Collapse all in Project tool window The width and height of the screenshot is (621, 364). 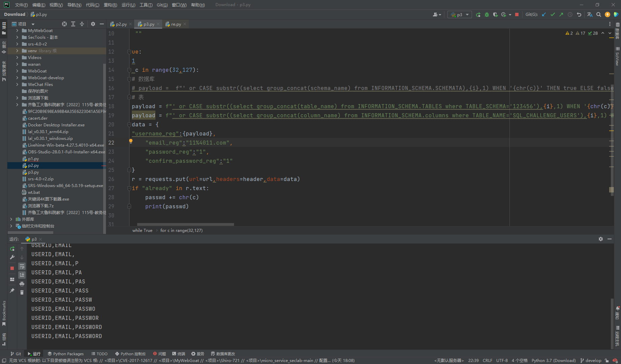tap(82, 24)
